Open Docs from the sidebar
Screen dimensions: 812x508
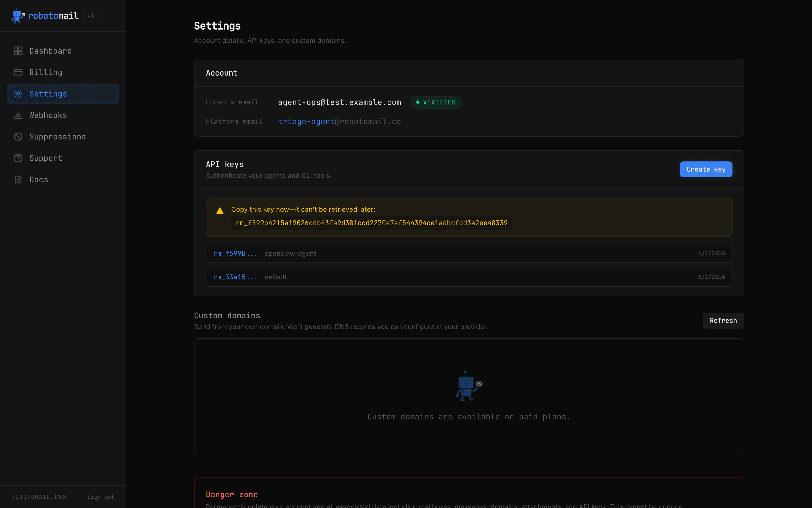(x=63, y=179)
